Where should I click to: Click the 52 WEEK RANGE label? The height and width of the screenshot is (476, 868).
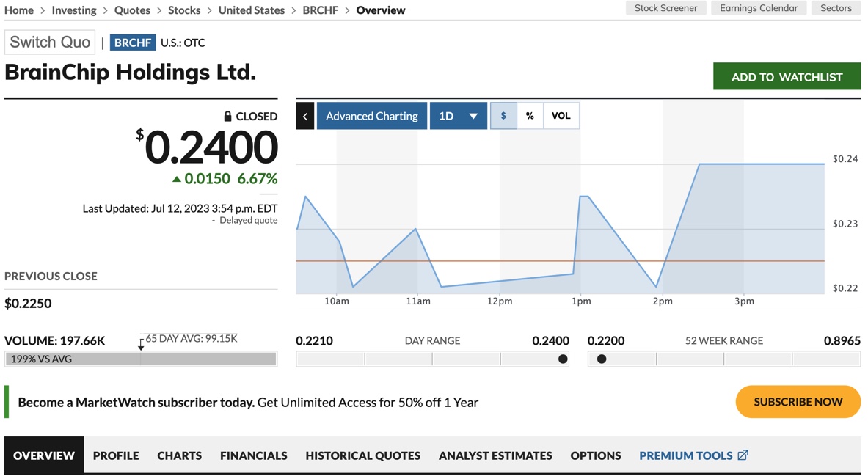point(724,340)
